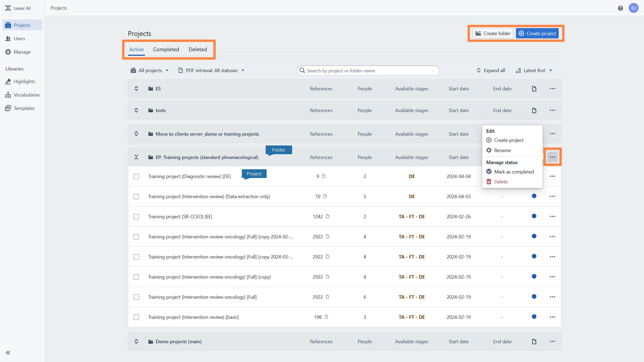Open the KJ user avatar menu
The width and height of the screenshot is (644, 362).
pos(633,8)
